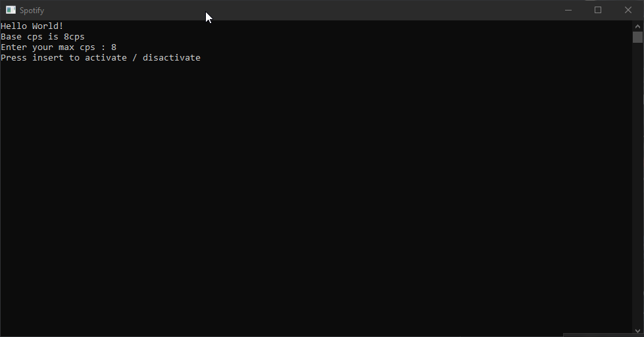Open the console window icon system menu

pyautogui.click(x=11, y=10)
